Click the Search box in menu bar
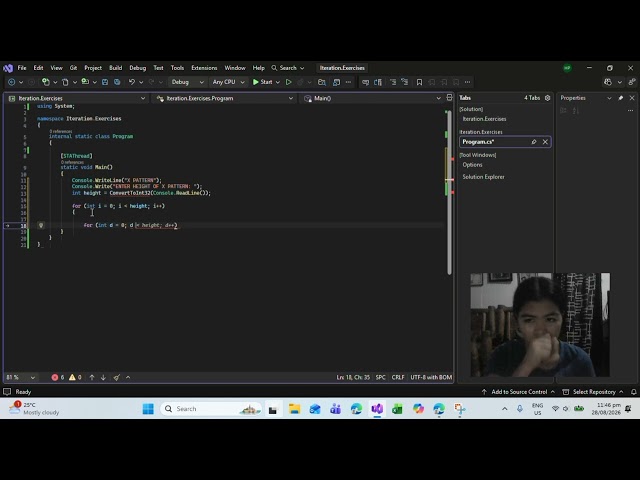This screenshot has height=480, width=640. pyautogui.click(x=288, y=68)
